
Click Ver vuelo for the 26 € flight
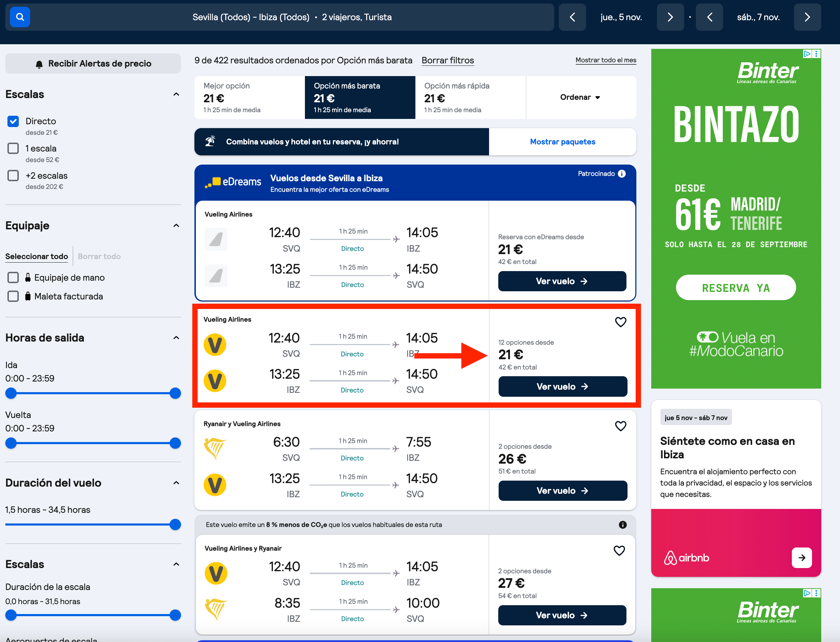(563, 491)
